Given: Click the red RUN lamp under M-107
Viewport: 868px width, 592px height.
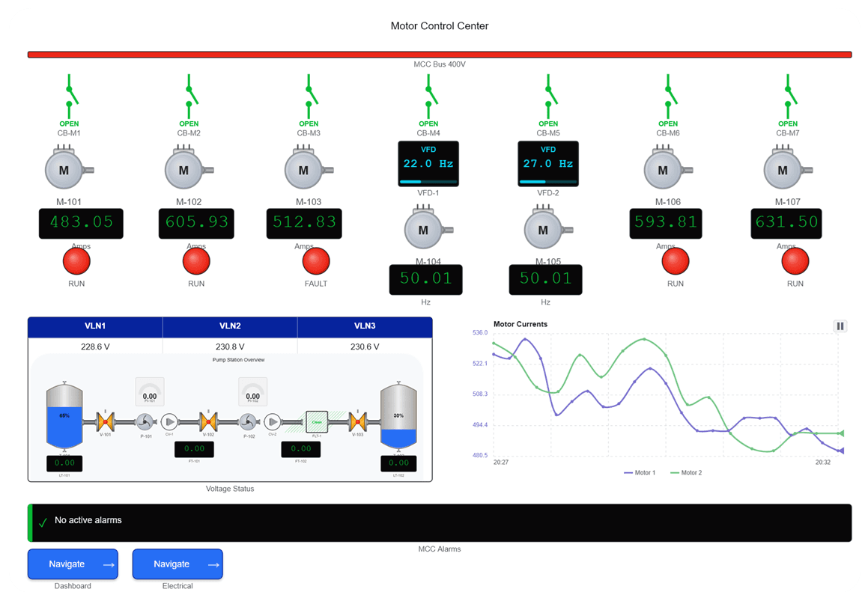Looking at the screenshot, I should [x=795, y=261].
